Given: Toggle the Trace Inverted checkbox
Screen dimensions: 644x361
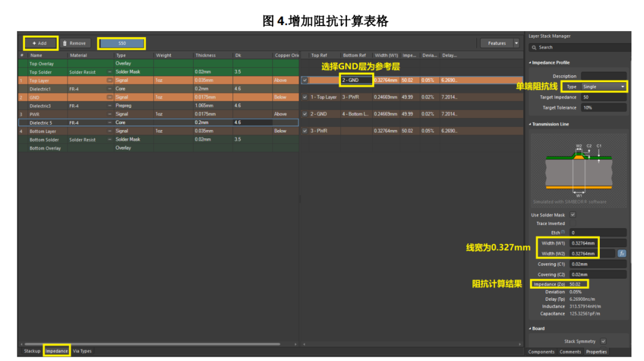Looking at the screenshot, I should tap(572, 223).
